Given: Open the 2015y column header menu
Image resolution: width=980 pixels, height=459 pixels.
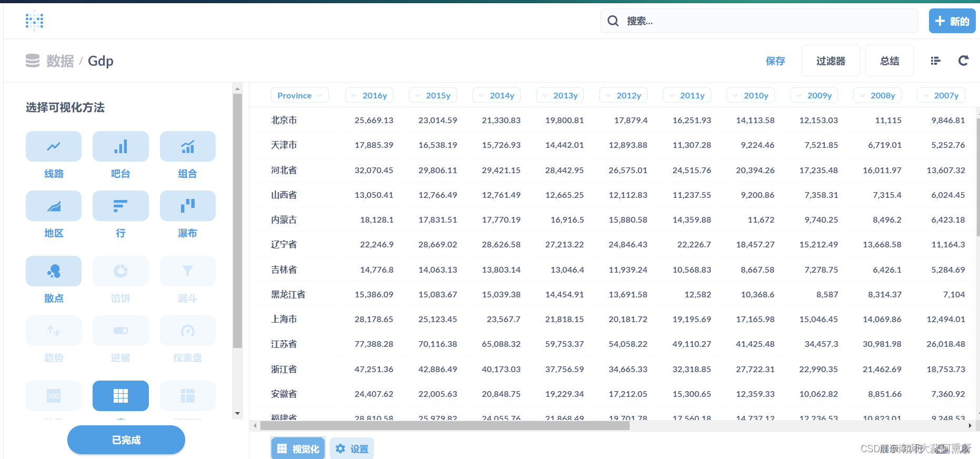Looking at the screenshot, I should pos(433,95).
